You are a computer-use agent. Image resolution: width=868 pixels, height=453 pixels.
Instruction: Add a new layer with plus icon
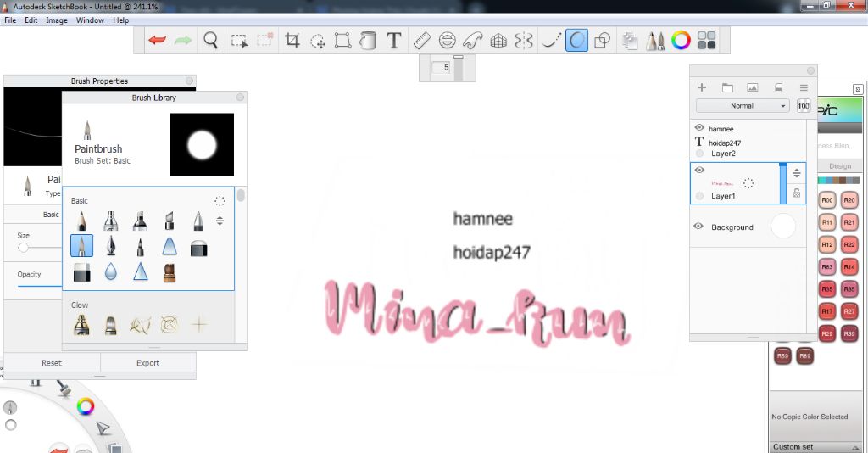point(701,87)
